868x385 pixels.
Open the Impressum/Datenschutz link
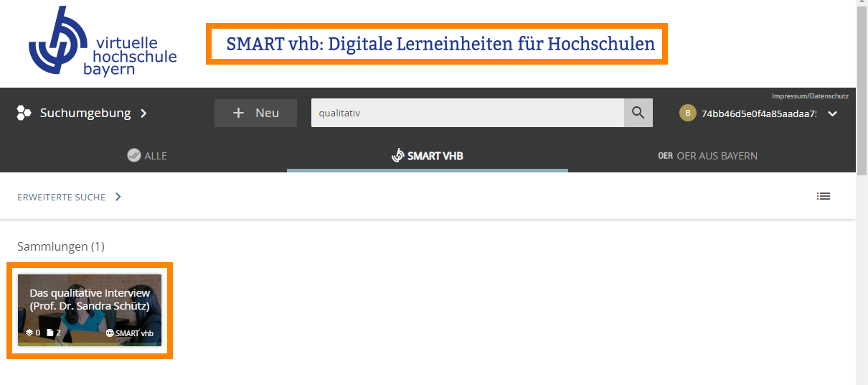(x=810, y=96)
